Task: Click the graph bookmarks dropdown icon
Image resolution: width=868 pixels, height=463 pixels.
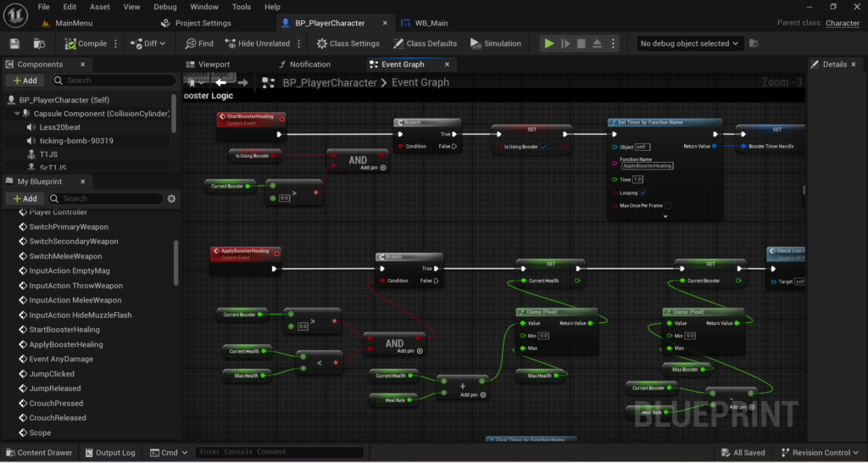Action: [x=196, y=82]
